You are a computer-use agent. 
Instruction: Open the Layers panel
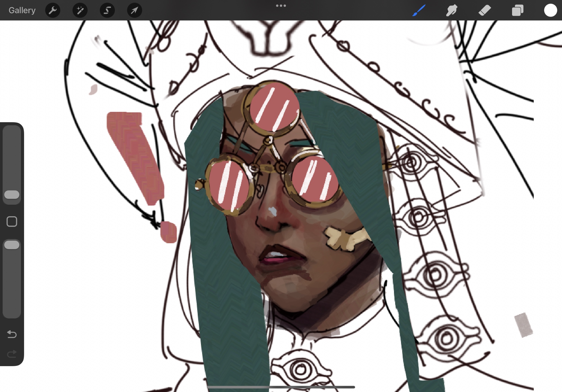[517, 10]
